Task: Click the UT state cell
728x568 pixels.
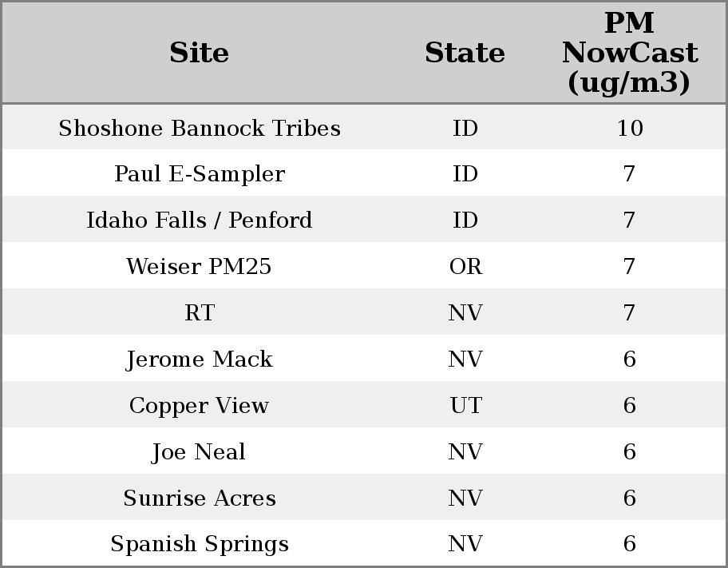Action: (465, 406)
